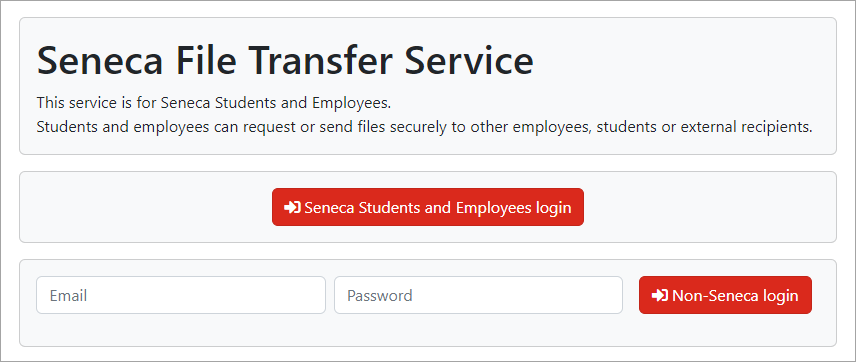
Task: Click the sign-in arrow icon on Non-Seneca login
Action: (660, 295)
